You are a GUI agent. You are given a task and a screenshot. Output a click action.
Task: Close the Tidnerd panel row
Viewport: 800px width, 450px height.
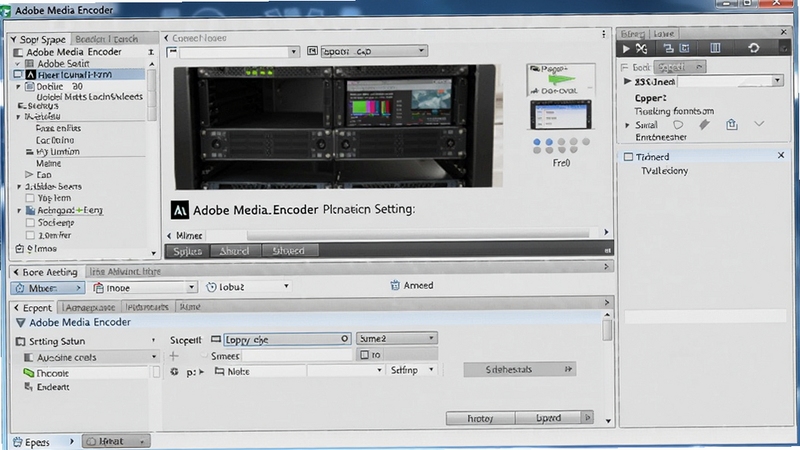tap(781, 155)
